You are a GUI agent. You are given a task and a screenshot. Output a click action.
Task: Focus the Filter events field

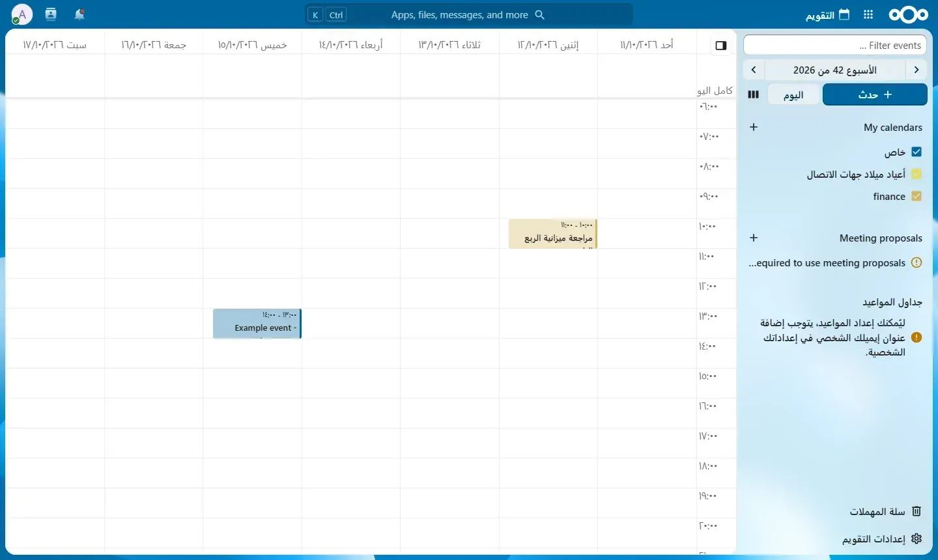(x=835, y=45)
